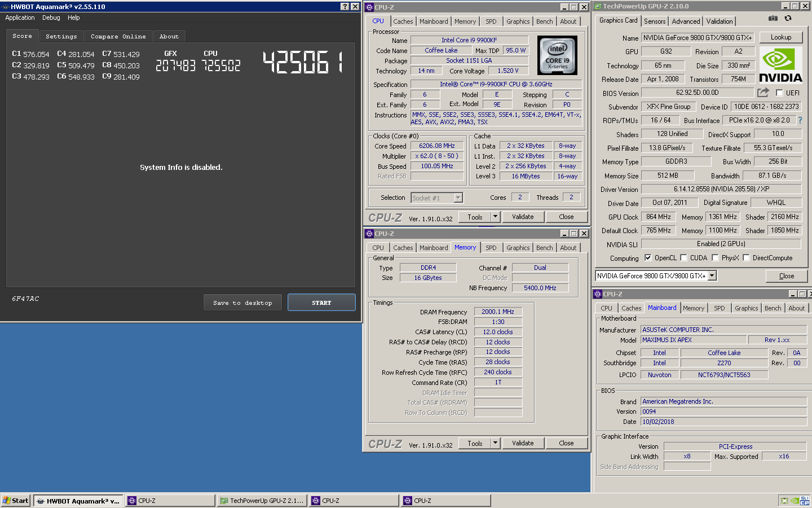Viewport: 812px width, 508px height.
Task: Switch to GPU-Z Sensors tab
Action: [655, 21]
